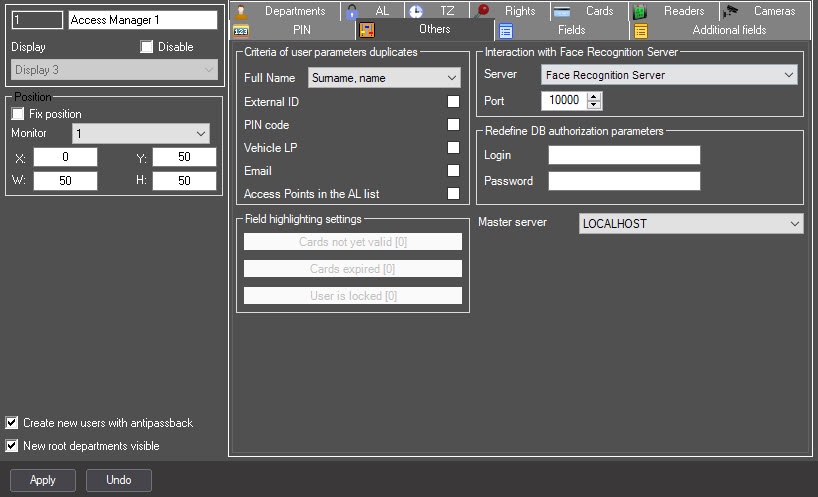
Task: Click the Undo button
Action: pos(119,480)
